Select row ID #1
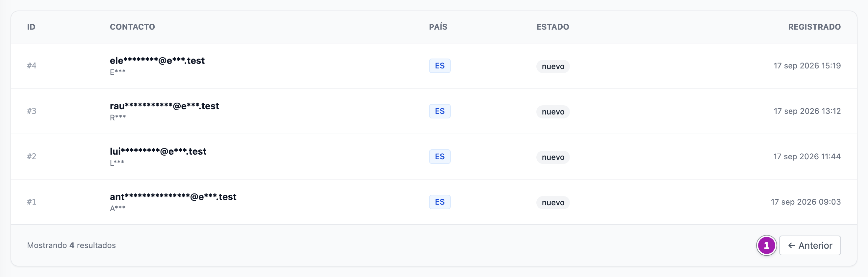Viewport: 868px width, 277px height. 32,202
